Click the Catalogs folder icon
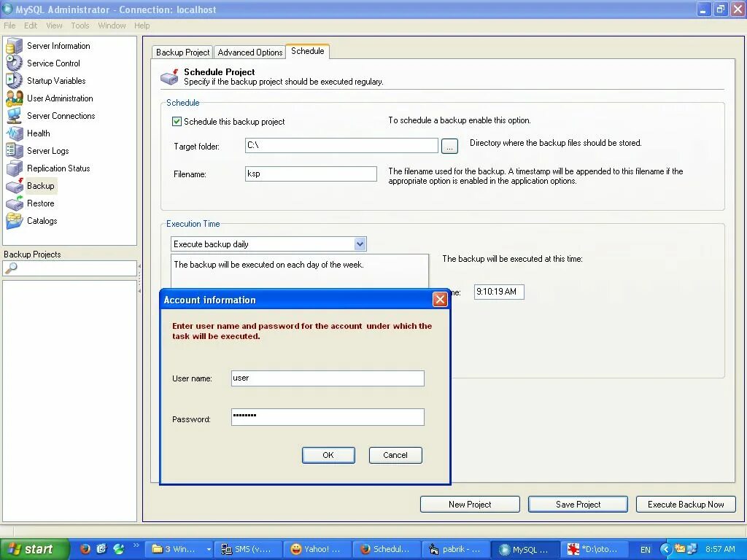The height and width of the screenshot is (560, 747). (15, 221)
